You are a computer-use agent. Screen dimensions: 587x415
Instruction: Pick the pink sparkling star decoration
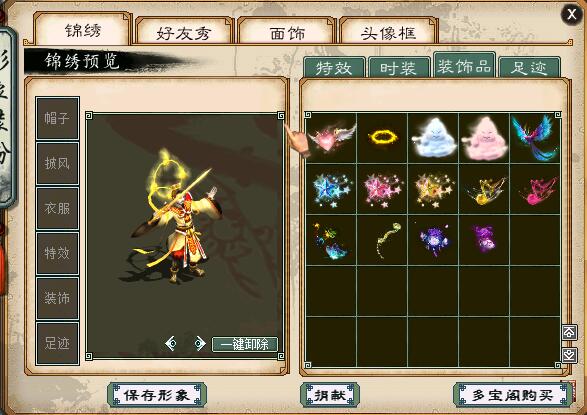pyautogui.click(x=382, y=189)
